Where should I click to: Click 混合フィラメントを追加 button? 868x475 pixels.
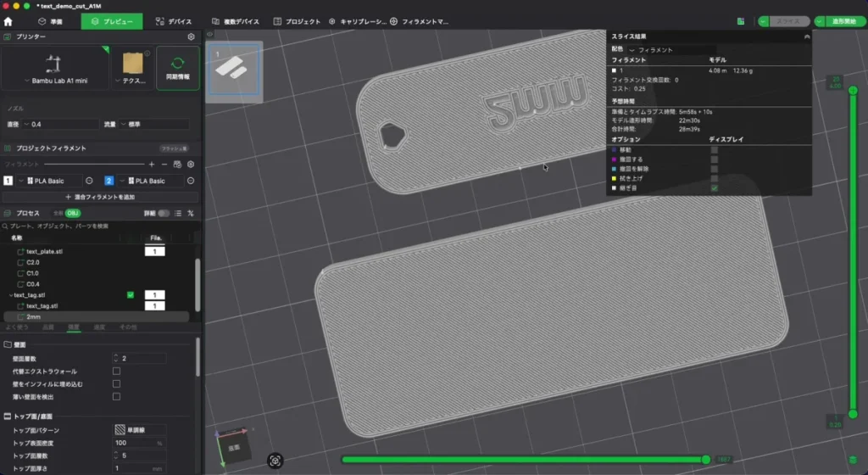(100, 197)
